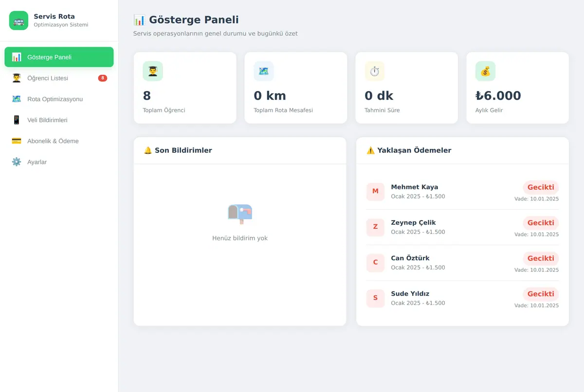Open Öğrenci Listesi from the sidebar

(x=59, y=78)
